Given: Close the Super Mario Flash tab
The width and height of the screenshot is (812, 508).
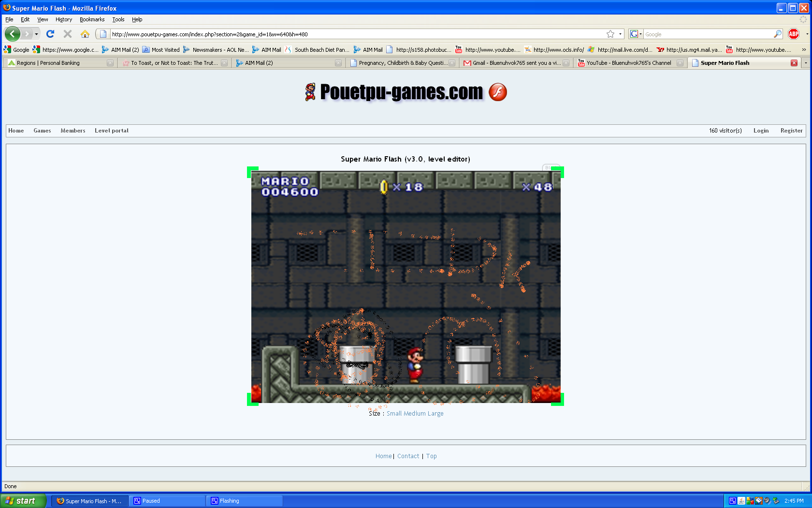Looking at the screenshot, I should [794, 63].
